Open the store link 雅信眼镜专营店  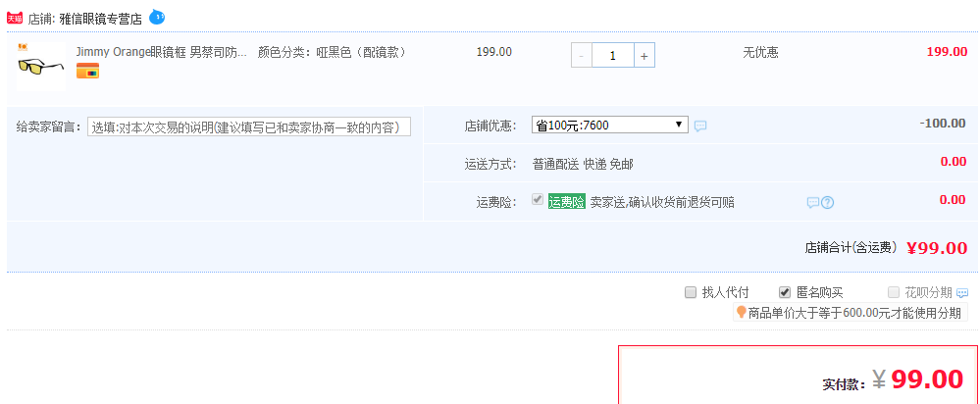pyautogui.click(x=101, y=20)
